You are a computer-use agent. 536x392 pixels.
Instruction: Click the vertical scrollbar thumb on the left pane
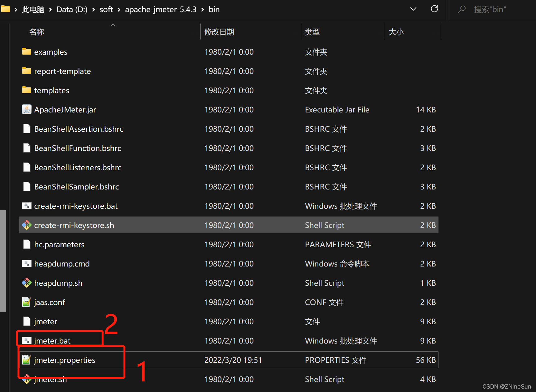coord(3,261)
